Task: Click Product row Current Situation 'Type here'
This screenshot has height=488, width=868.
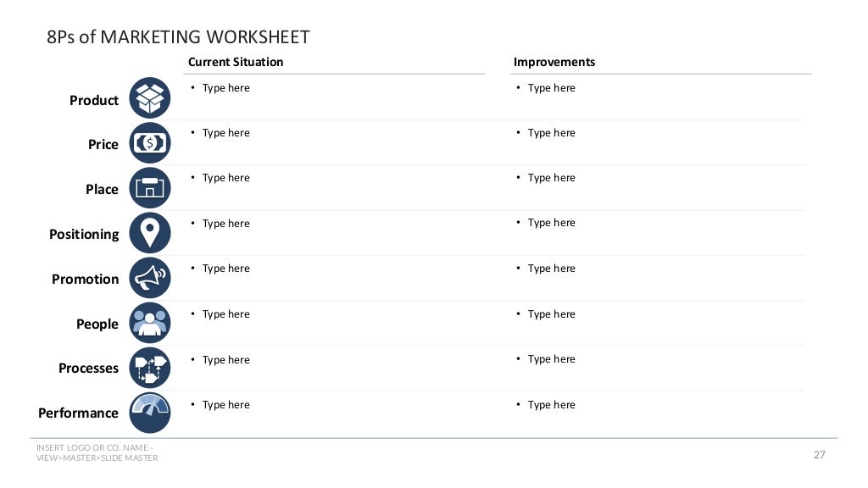Action: [225, 88]
